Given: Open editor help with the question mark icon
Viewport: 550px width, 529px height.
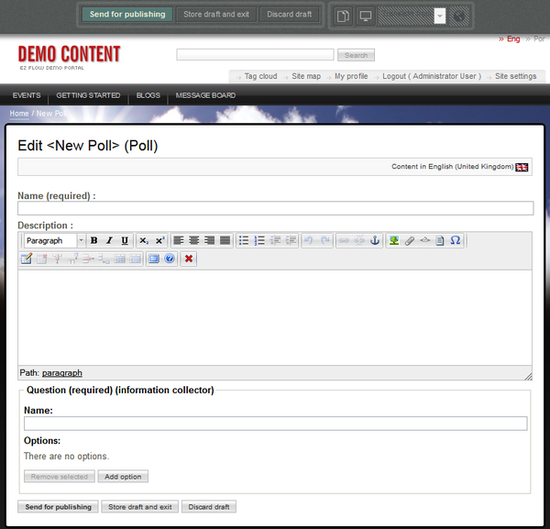Looking at the screenshot, I should (169, 259).
